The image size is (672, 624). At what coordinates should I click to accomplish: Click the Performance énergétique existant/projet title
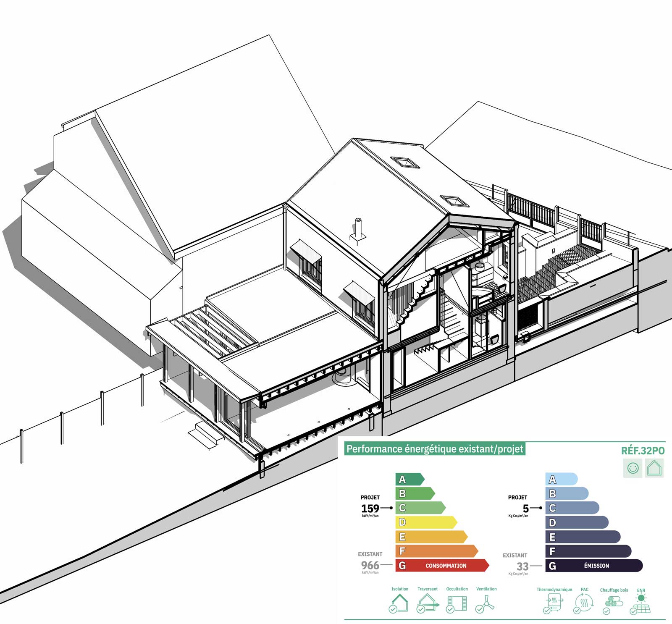click(435, 449)
